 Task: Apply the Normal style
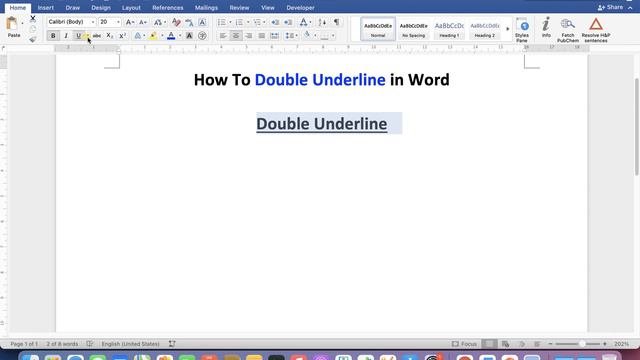tap(378, 29)
